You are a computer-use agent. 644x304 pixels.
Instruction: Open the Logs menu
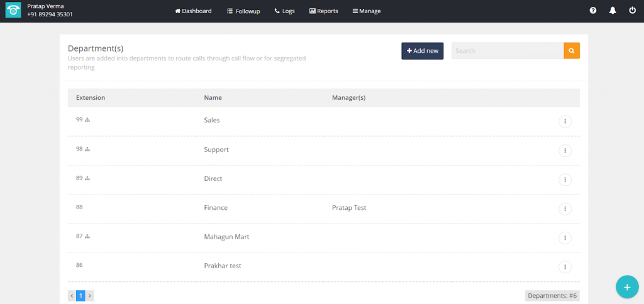coord(285,11)
